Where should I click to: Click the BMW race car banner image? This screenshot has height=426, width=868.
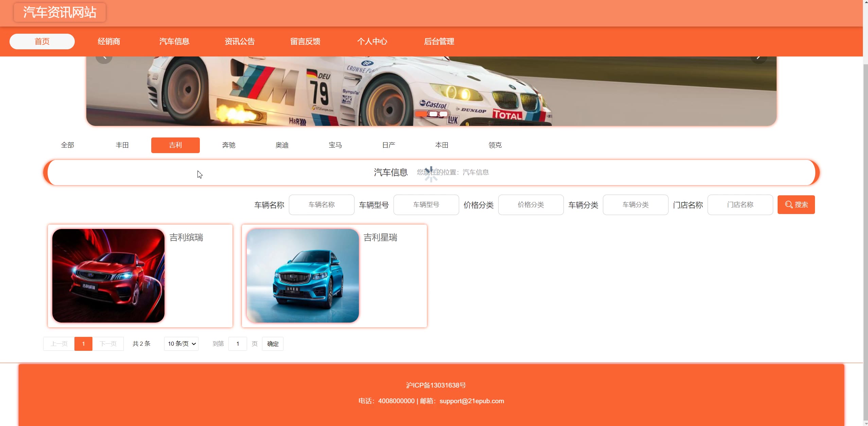point(431,91)
